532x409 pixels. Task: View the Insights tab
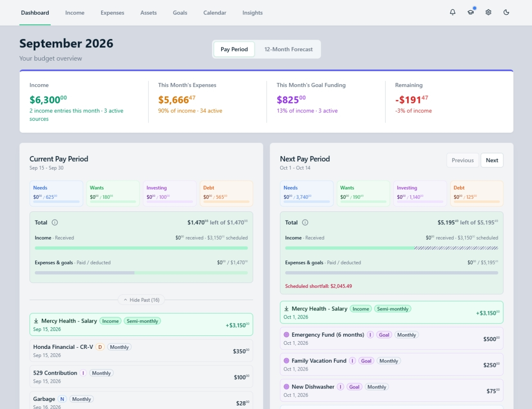pyautogui.click(x=252, y=13)
